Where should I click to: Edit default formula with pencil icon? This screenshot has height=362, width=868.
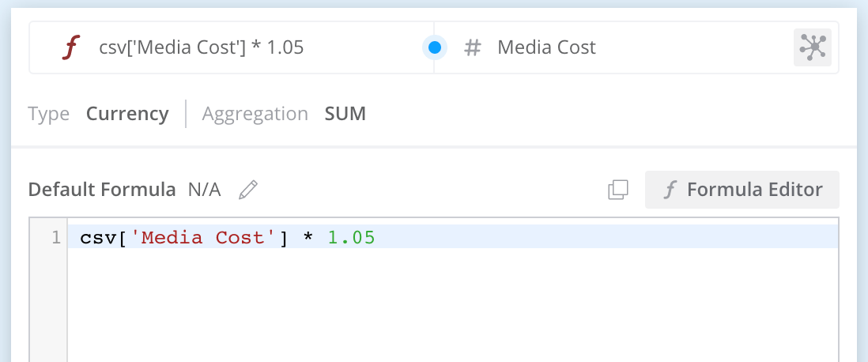(x=248, y=190)
